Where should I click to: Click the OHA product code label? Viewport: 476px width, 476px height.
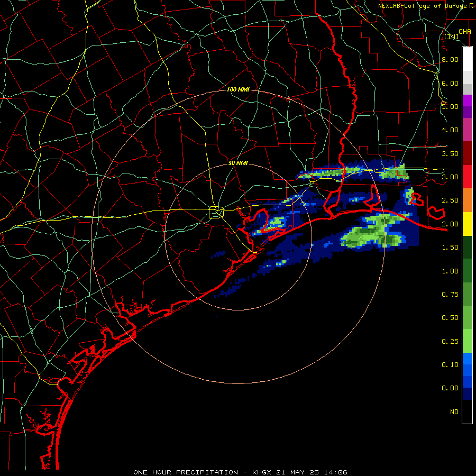coord(465,31)
